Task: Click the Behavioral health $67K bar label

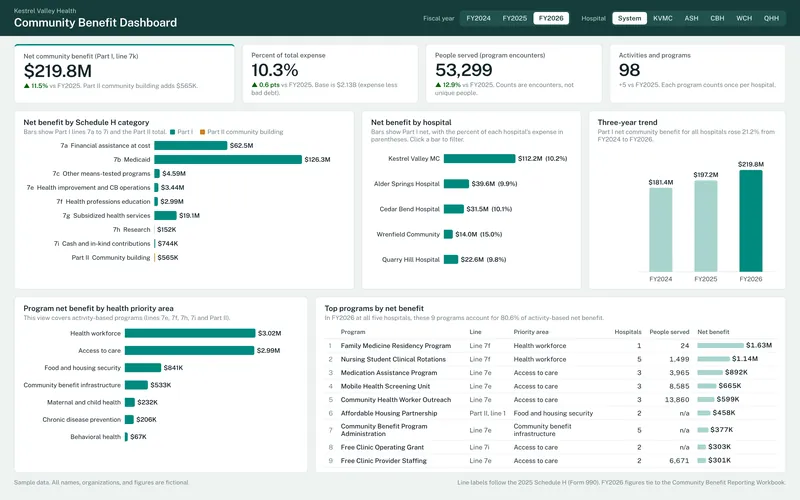Action: tap(138, 437)
